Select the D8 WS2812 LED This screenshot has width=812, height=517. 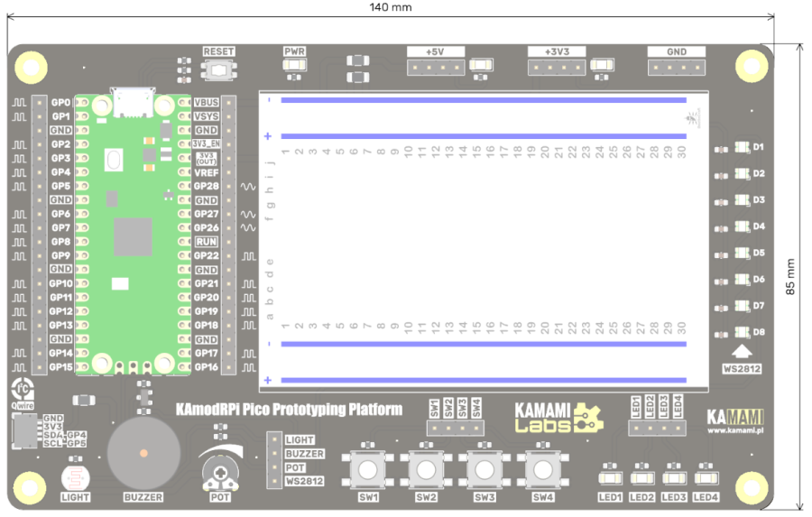743,332
